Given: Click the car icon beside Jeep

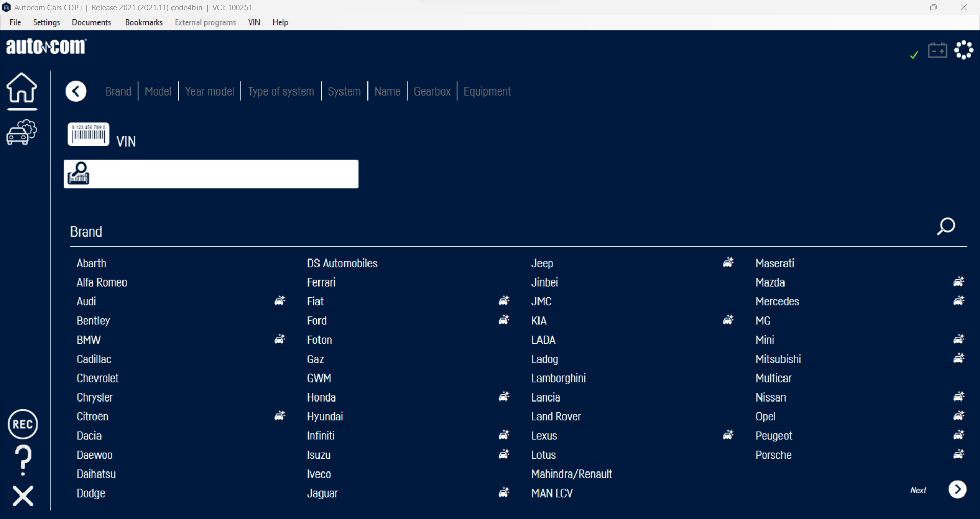Looking at the screenshot, I should (728, 263).
